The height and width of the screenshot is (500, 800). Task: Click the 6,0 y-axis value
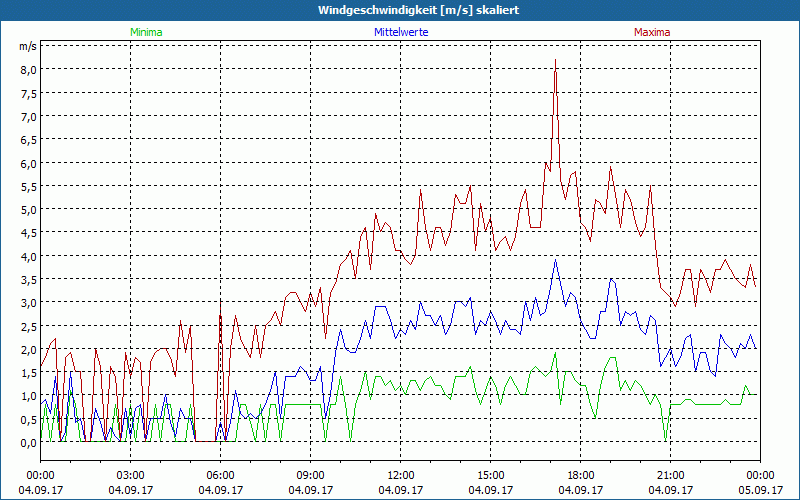pyautogui.click(x=29, y=164)
